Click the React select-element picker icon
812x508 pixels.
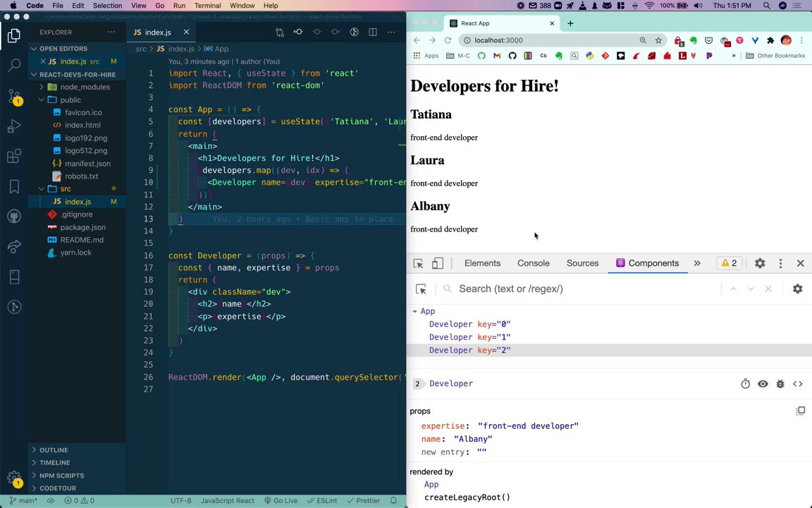click(x=421, y=289)
